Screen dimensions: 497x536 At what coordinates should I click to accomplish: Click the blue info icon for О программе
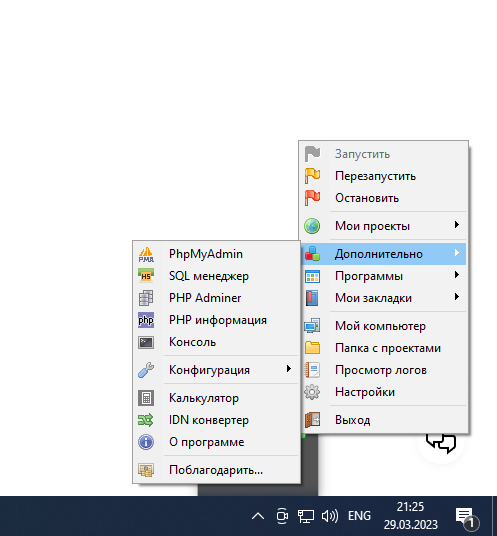pos(146,442)
